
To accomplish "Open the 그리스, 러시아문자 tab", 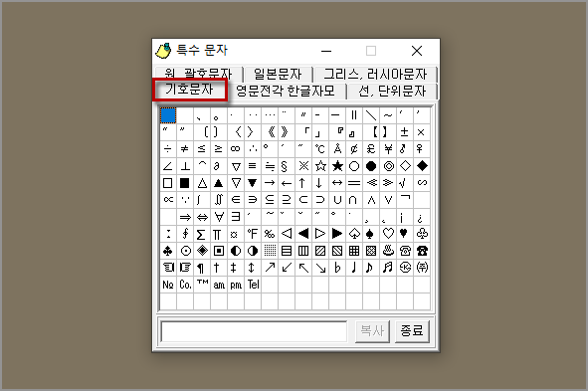I will (375, 75).
